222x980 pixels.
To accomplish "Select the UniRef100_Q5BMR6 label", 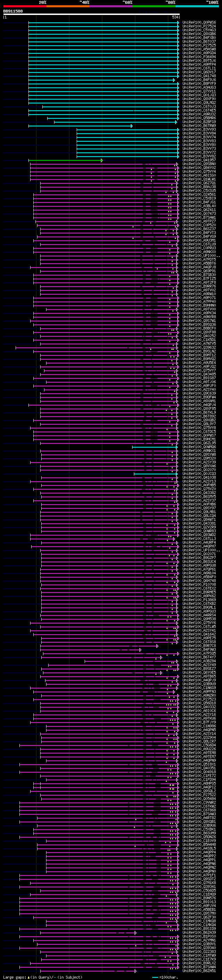I will [x=199, y=118].
